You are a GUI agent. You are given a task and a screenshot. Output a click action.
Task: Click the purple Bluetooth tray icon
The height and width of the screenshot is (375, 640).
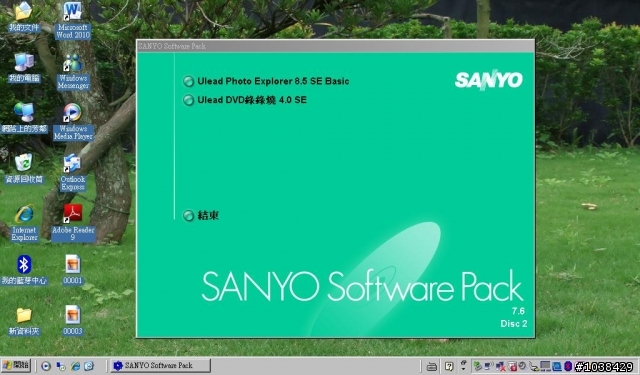coord(568,366)
